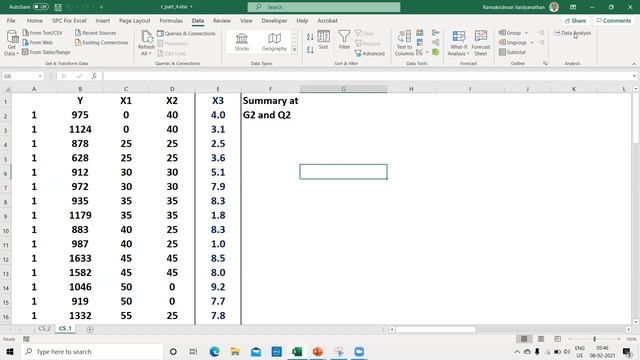Image resolution: width=640 pixels, height=360 pixels.
Task: Open Microsoft Edge from taskbar
Action: click(x=214, y=351)
